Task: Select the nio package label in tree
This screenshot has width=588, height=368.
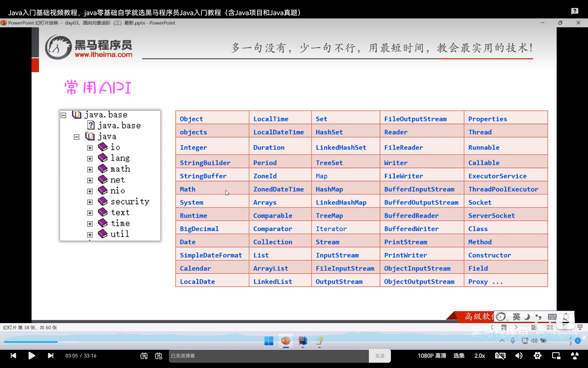Action: point(118,191)
